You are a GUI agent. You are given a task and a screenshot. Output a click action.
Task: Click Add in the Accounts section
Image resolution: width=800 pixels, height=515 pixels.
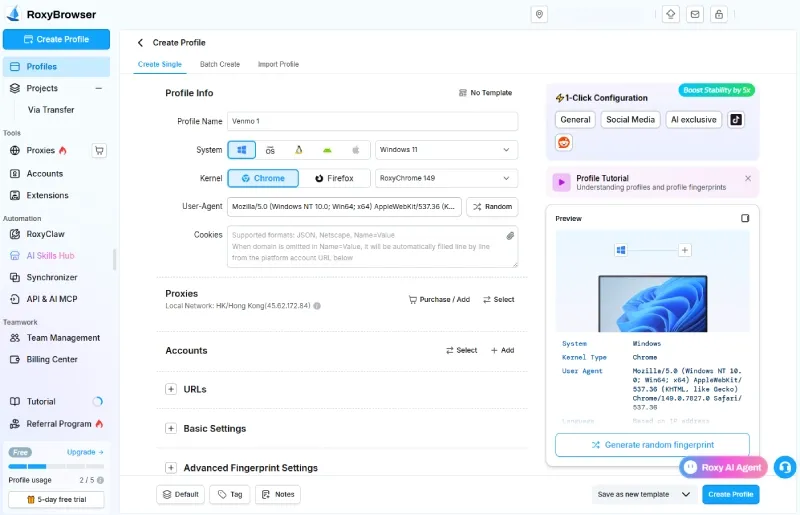[503, 351]
